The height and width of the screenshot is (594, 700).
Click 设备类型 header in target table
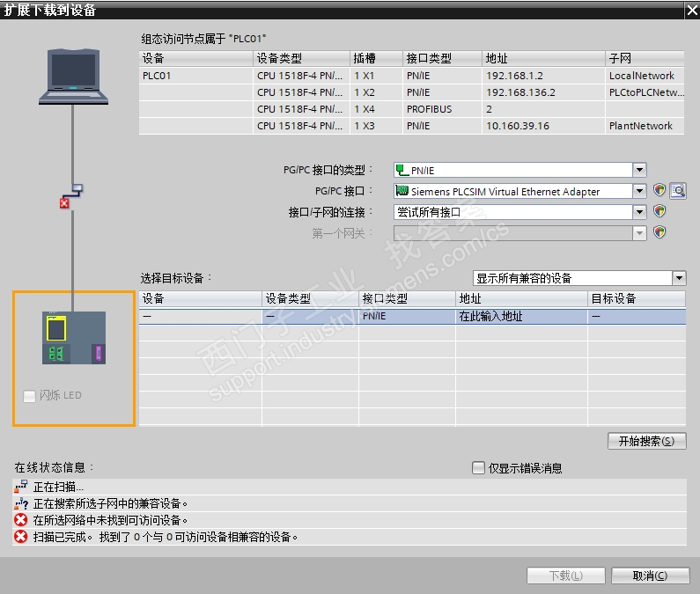(310, 298)
